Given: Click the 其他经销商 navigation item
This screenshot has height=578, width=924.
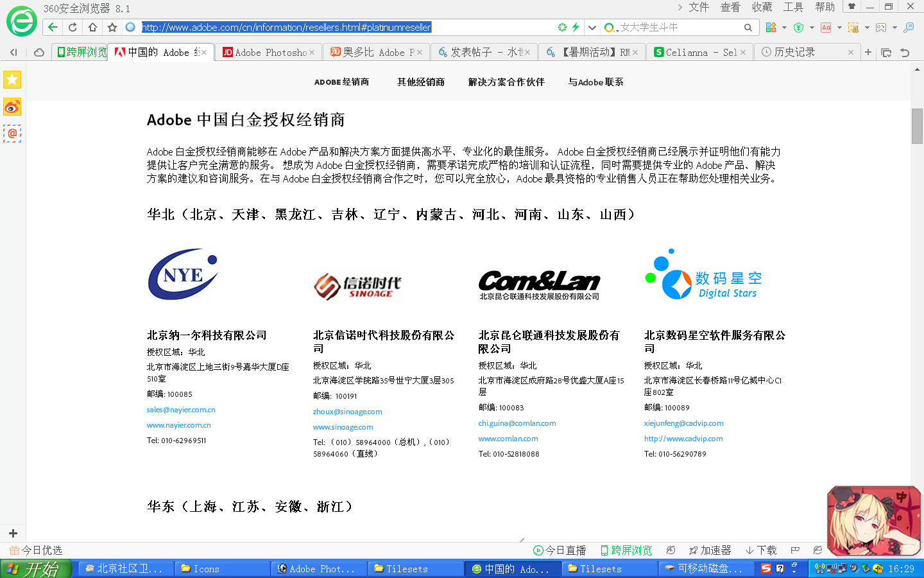Looking at the screenshot, I should (421, 82).
